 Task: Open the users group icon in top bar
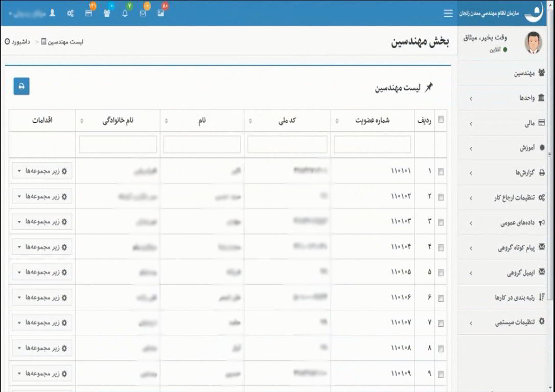106,13
